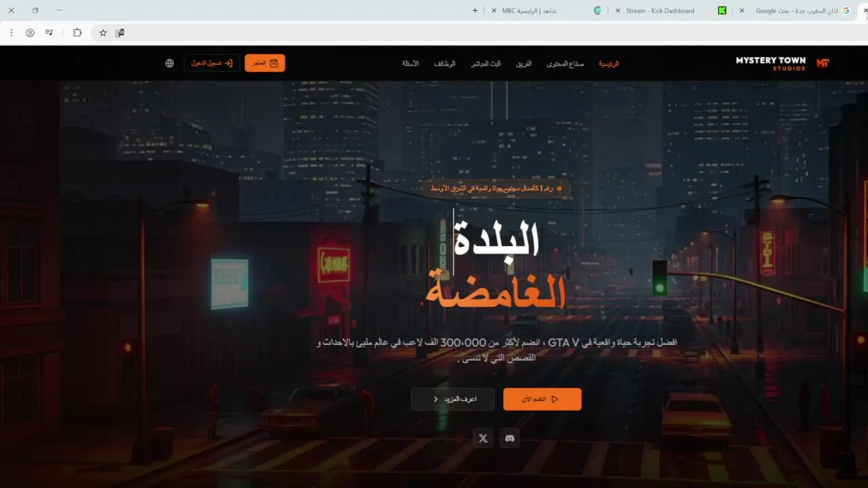Click the MT logo icon in header

[823, 63]
